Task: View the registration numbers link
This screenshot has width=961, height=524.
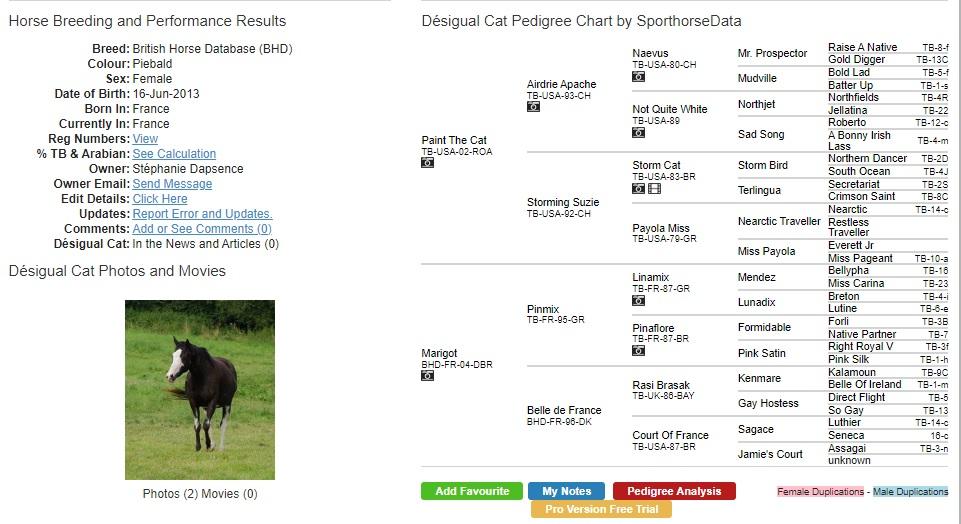Action: (145, 139)
